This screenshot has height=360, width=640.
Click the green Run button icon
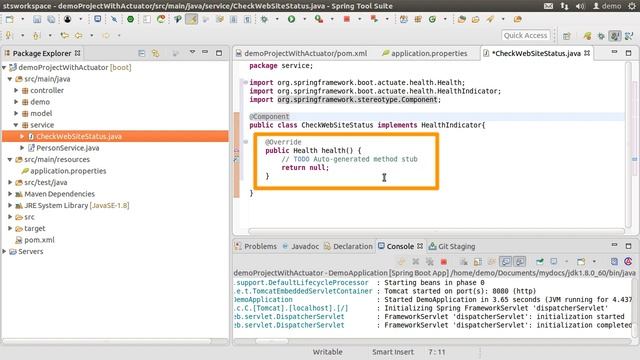pos(291,19)
